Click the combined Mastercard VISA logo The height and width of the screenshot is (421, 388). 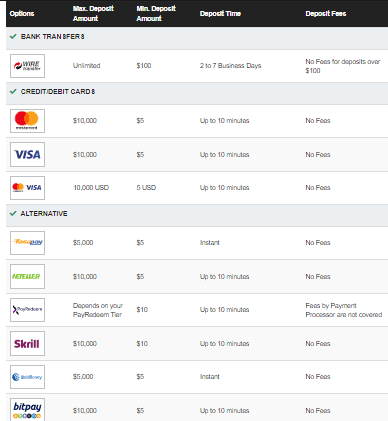pyautogui.click(x=27, y=188)
